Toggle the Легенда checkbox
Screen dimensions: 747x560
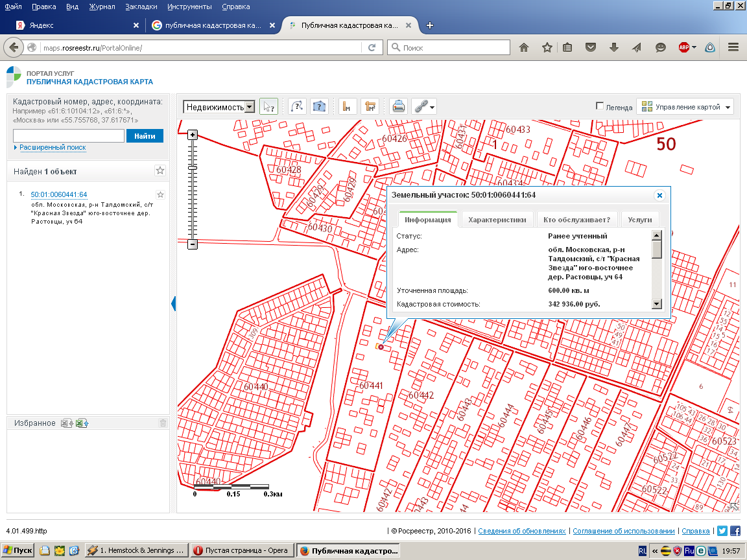click(600, 106)
